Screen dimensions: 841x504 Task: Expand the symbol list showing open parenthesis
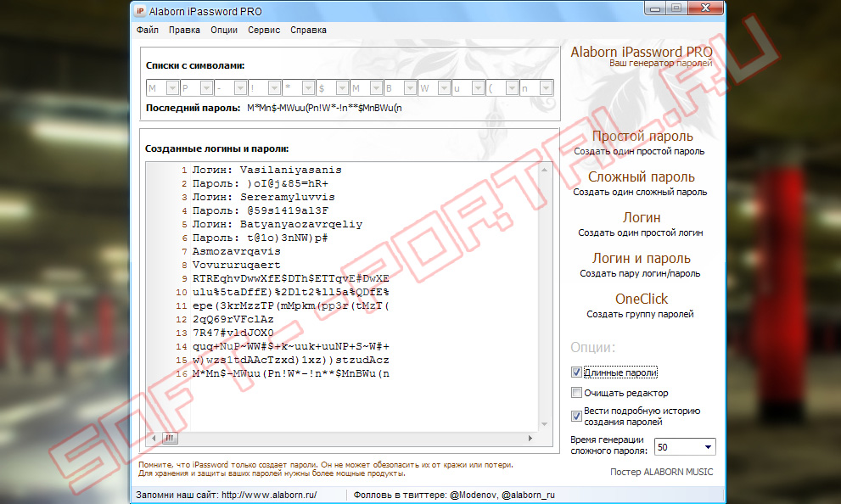[513, 88]
